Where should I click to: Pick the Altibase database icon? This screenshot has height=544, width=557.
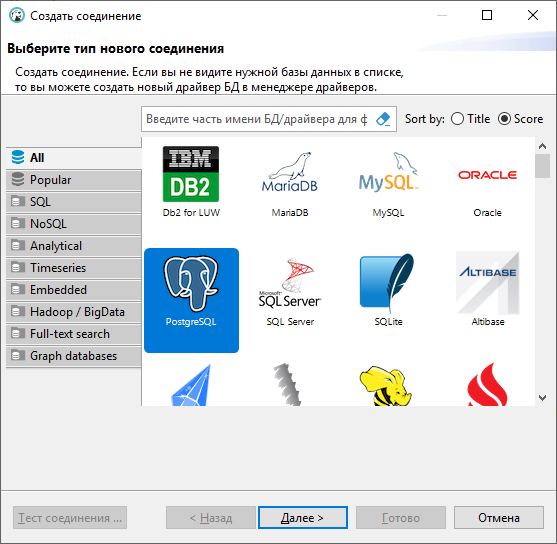(x=487, y=283)
